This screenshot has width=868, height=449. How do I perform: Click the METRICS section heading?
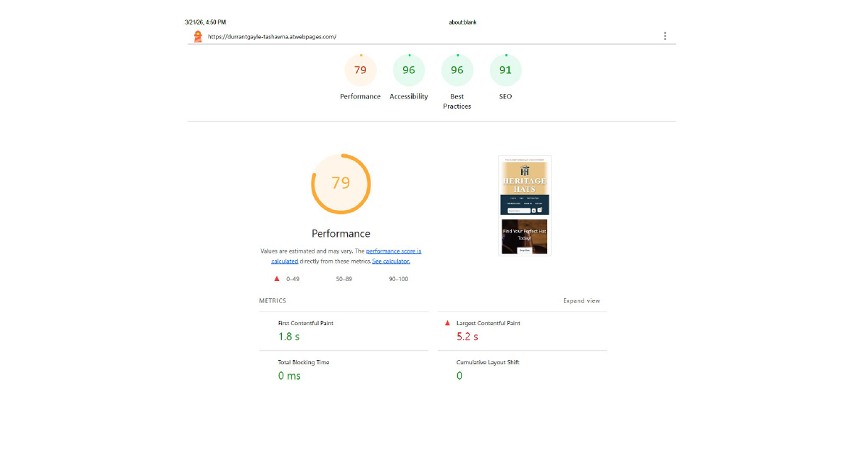point(273,301)
